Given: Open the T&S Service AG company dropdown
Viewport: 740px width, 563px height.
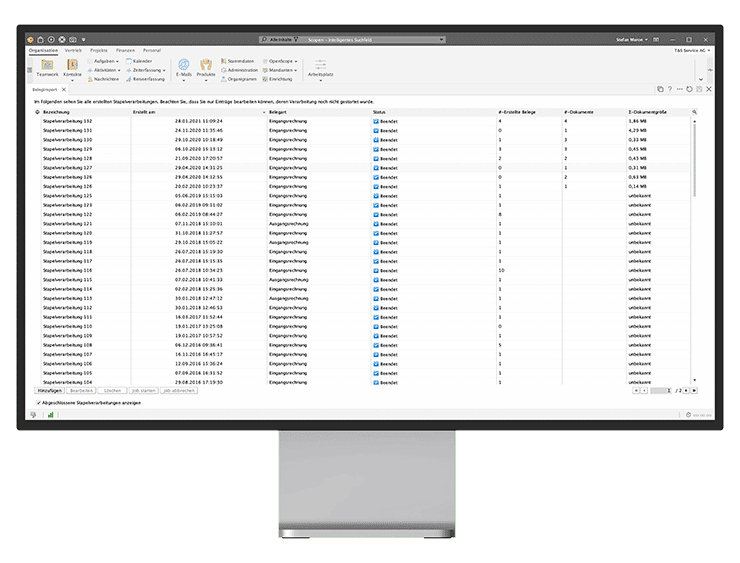Looking at the screenshot, I should pyautogui.click(x=692, y=50).
